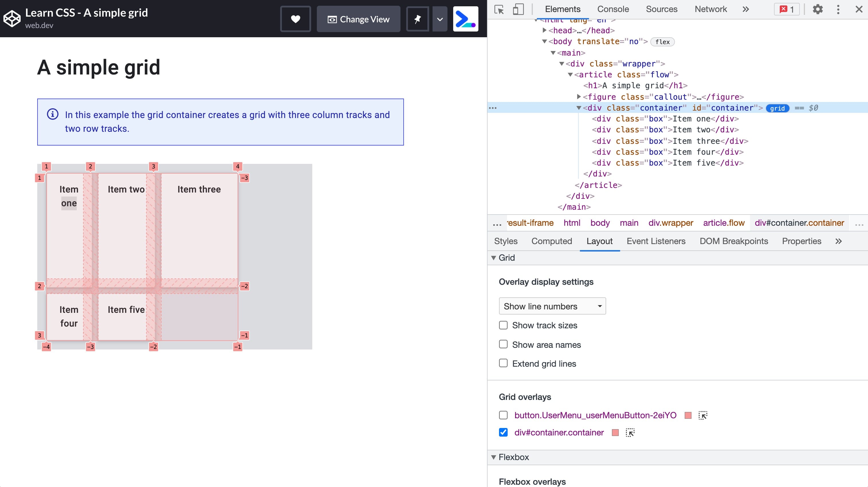
Task: Enable the Show area names checkbox
Action: coord(503,344)
